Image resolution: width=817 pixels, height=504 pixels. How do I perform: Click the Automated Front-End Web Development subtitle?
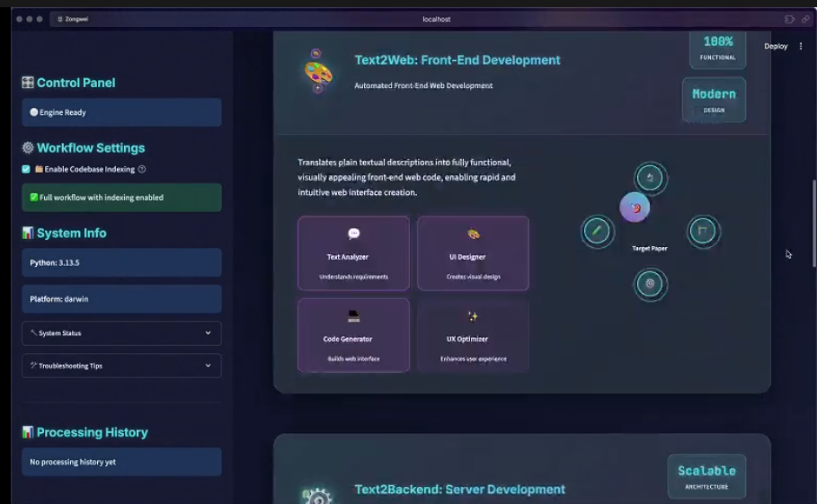pyautogui.click(x=423, y=85)
